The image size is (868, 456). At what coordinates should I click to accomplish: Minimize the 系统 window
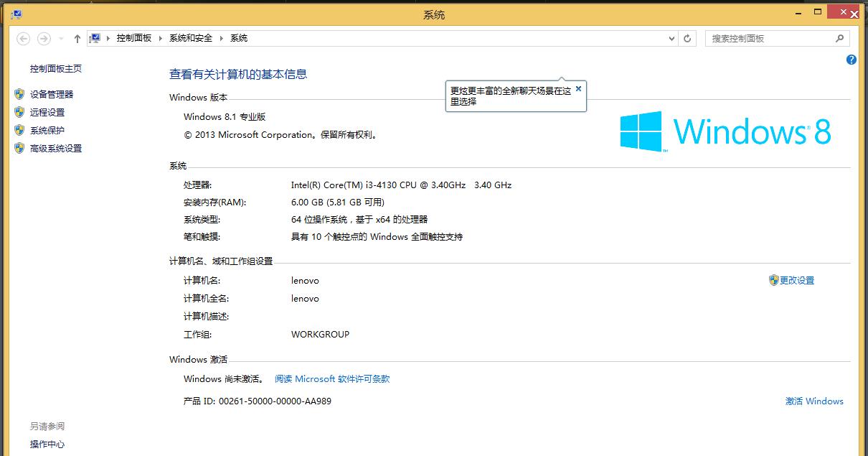click(x=799, y=12)
